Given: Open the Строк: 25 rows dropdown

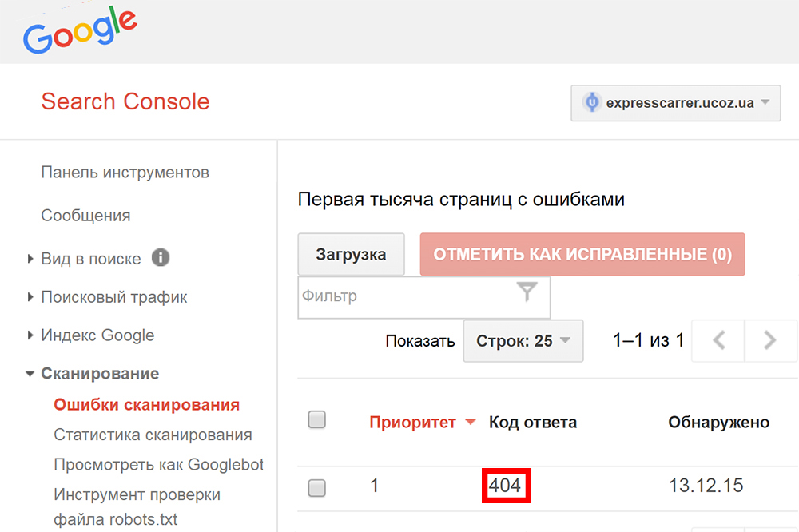Looking at the screenshot, I should (523, 341).
